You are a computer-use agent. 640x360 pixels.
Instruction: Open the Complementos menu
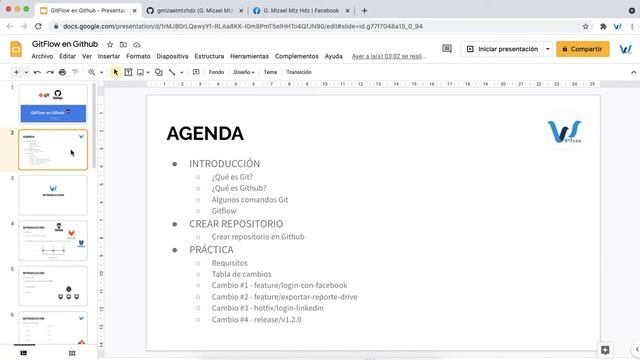pos(297,56)
